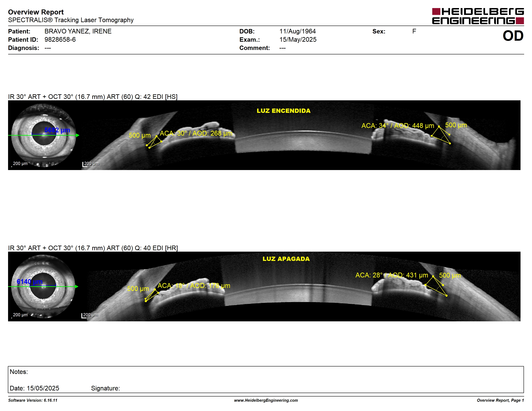Screen dimensions: 532x411
Task: Click the top scan's right '500 µm' label
Action: (456, 125)
